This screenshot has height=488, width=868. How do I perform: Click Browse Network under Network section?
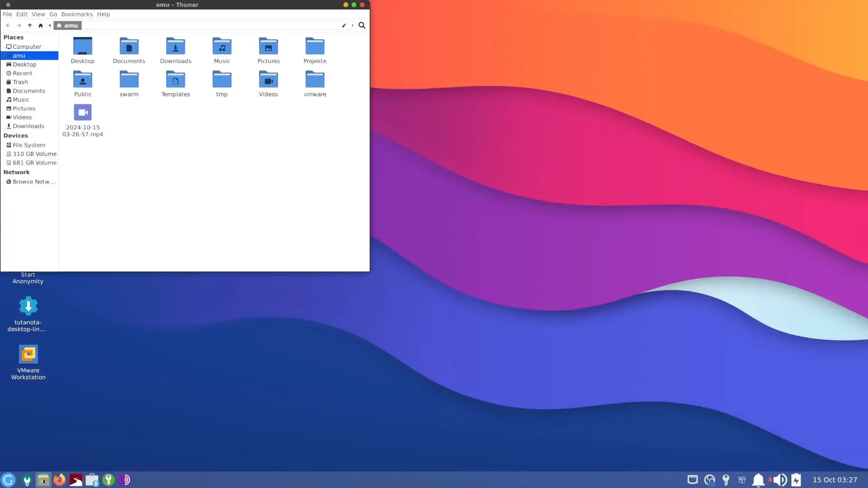point(31,181)
